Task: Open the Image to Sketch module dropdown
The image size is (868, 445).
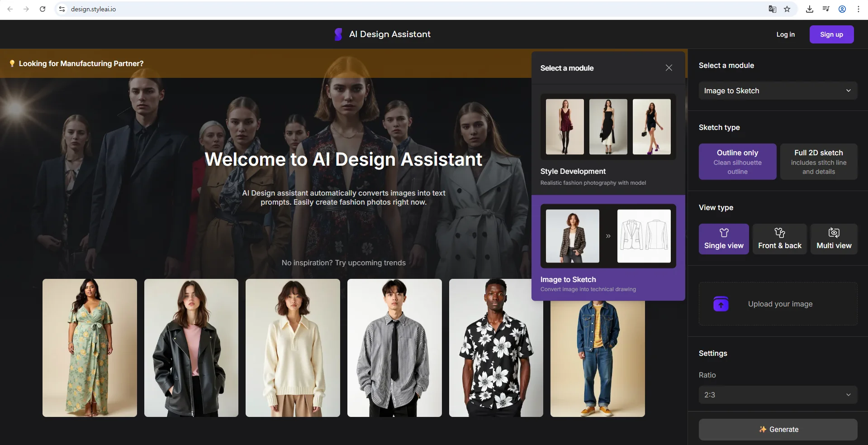Action: [x=777, y=91]
